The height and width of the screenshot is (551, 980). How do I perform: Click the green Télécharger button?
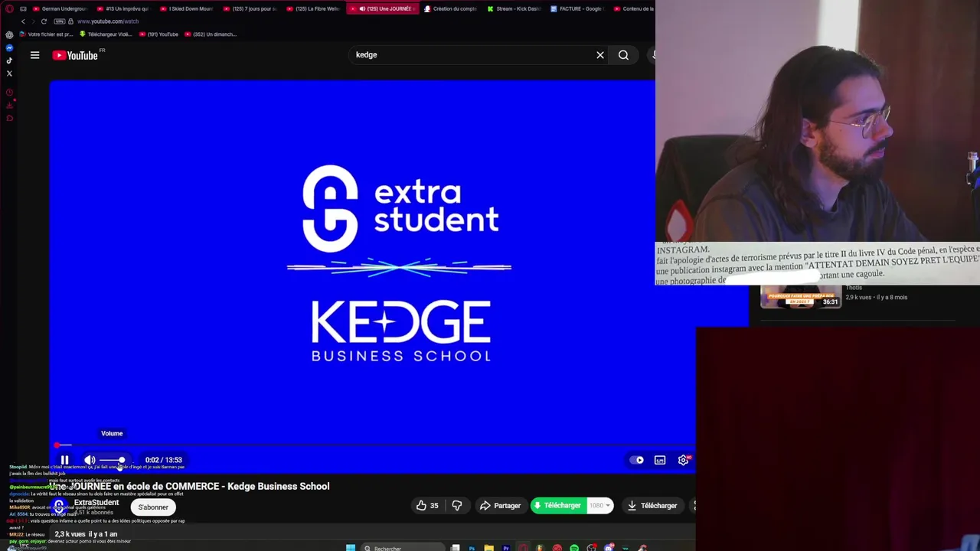click(558, 505)
